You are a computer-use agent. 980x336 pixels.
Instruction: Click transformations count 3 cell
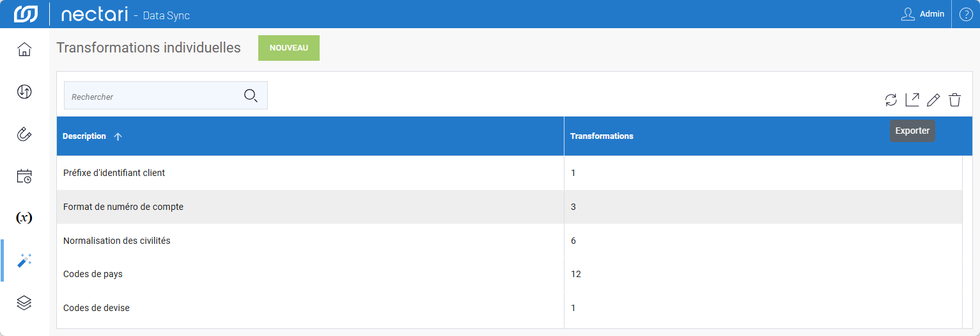tap(763, 207)
